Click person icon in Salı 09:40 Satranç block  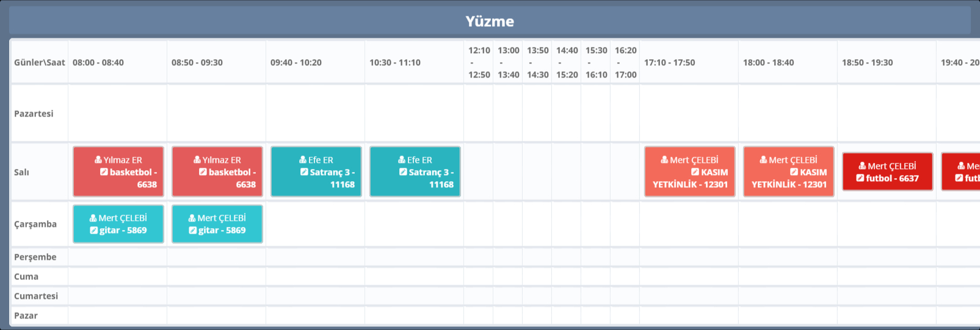click(x=303, y=160)
